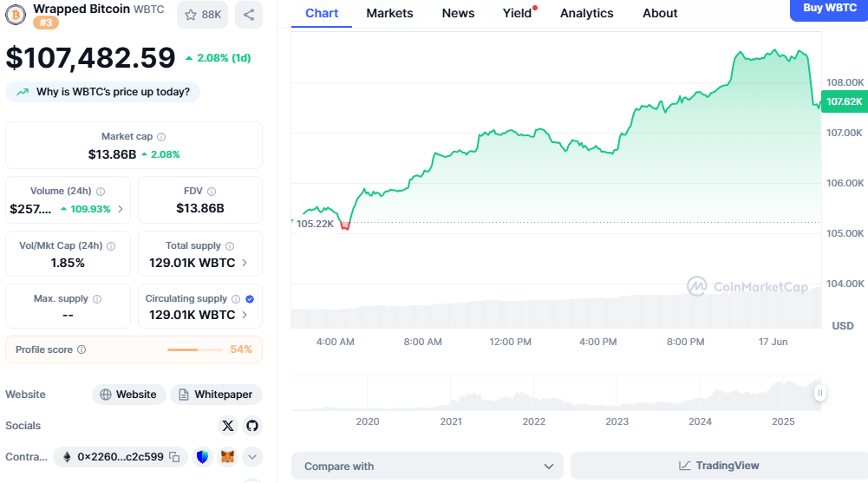868x483 pixels.
Task: Open the Compare with dropdown
Action: click(427, 466)
